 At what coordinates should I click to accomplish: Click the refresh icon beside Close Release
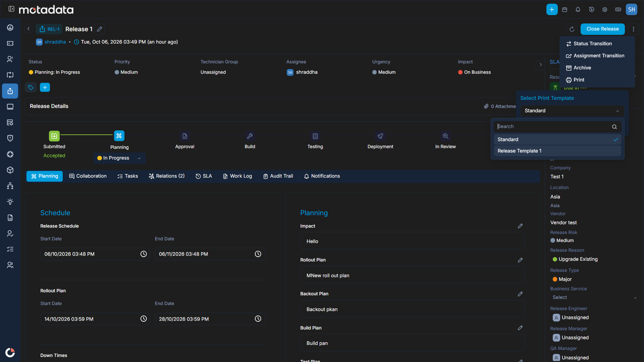point(572,29)
